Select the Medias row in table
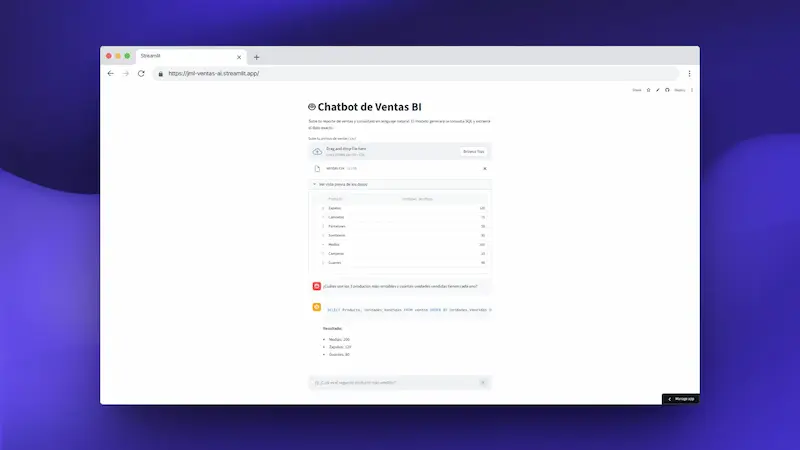Image resolution: width=800 pixels, height=450 pixels. [400, 245]
